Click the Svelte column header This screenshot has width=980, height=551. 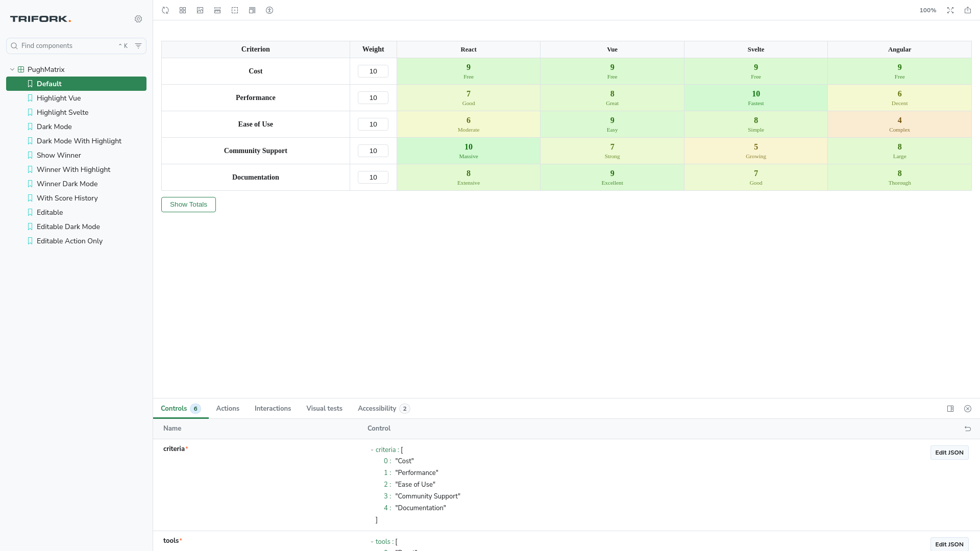(756, 49)
